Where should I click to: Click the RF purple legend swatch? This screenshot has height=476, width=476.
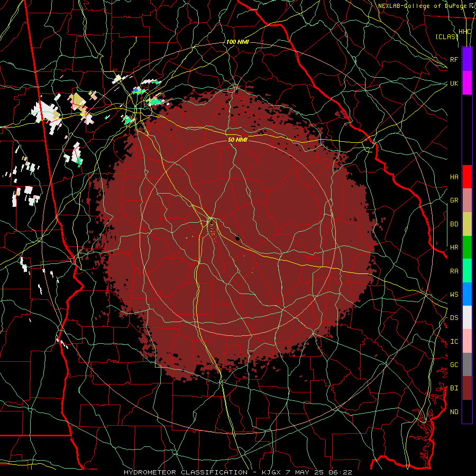pos(467,59)
